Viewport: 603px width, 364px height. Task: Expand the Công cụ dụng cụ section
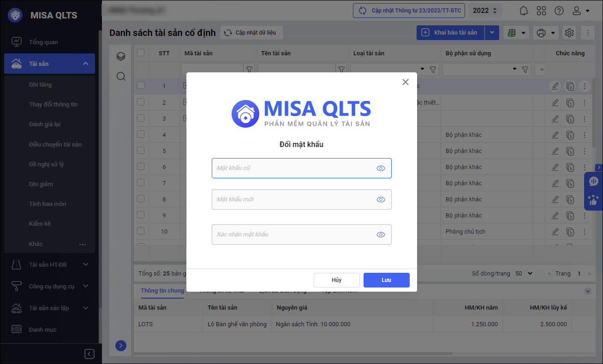pos(86,286)
